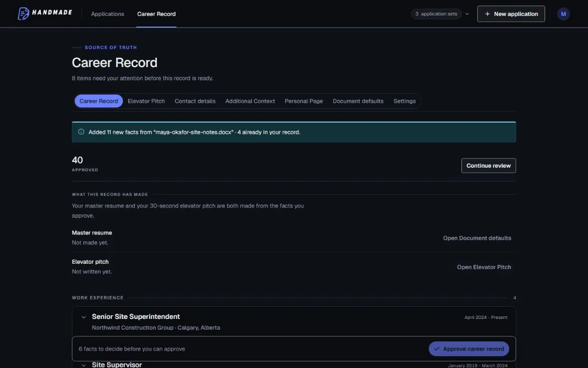This screenshot has width=588, height=368.
Task: Click the Continue review button
Action: tap(488, 166)
